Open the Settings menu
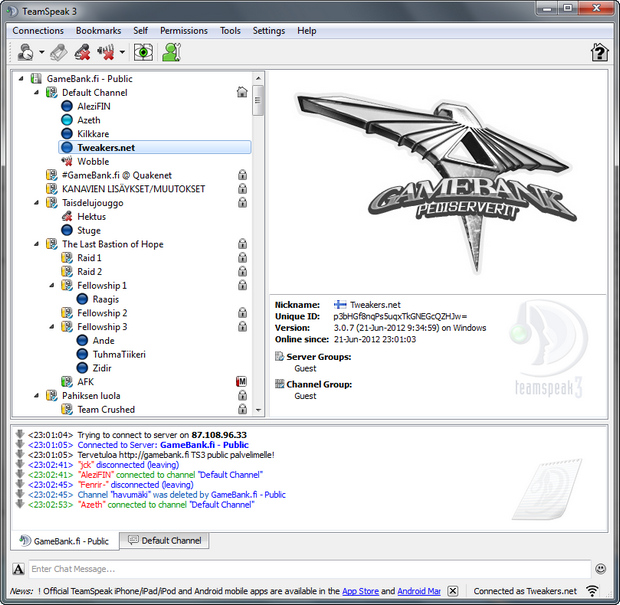620x605 pixels. [269, 30]
